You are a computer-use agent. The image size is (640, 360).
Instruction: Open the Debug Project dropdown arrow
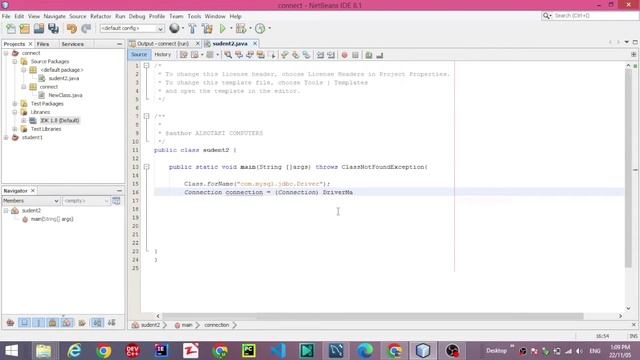point(250,28)
